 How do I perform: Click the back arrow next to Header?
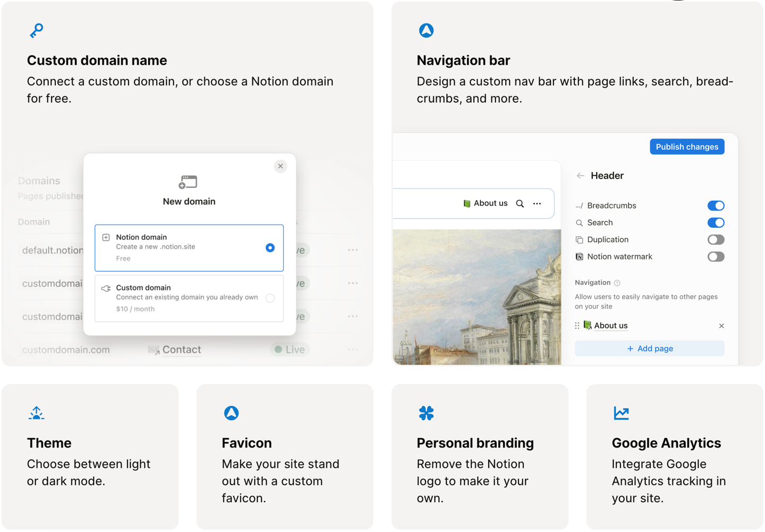pos(580,176)
